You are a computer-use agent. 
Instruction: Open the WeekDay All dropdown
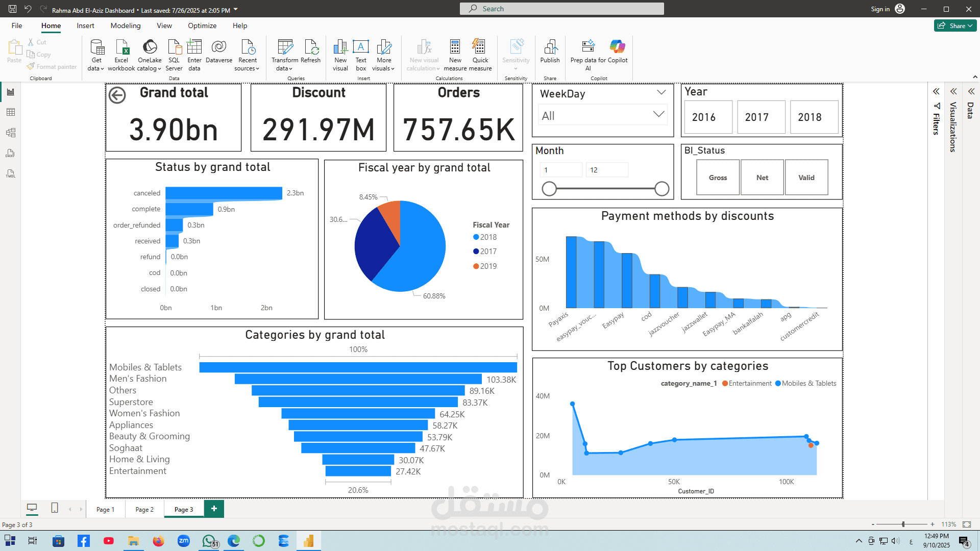point(603,115)
